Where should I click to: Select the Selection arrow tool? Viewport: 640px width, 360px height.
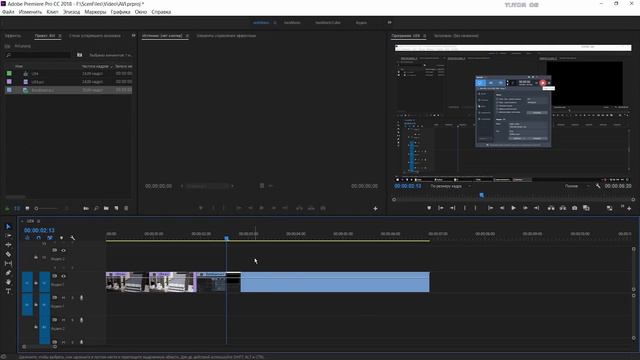(x=8, y=227)
